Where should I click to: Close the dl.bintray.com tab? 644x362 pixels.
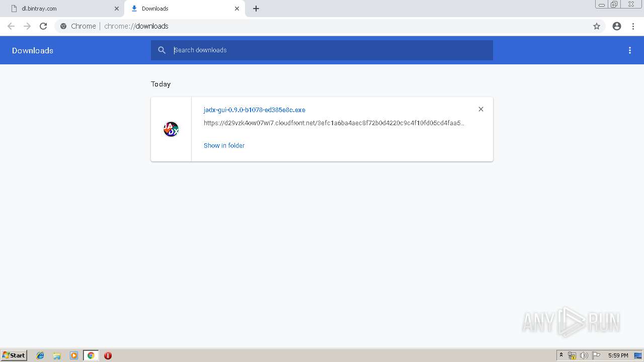[117, 9]
